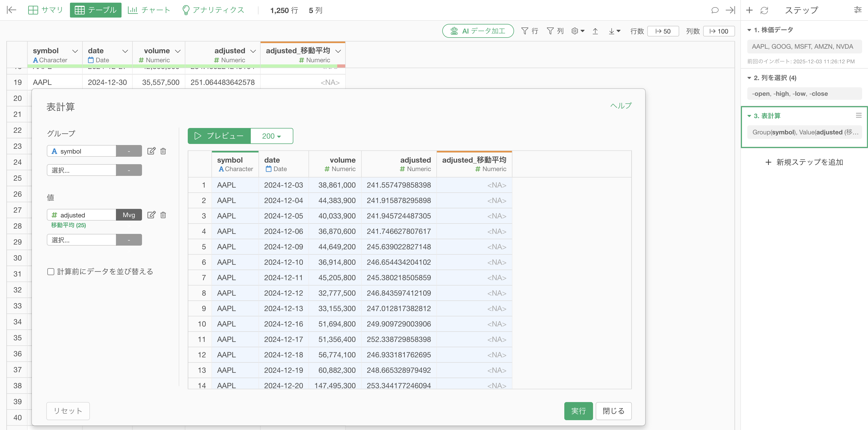Click the edit icon next to adjusted value
Image resolution: width=868 pixels, height=430 pixels.
[151, 215]
